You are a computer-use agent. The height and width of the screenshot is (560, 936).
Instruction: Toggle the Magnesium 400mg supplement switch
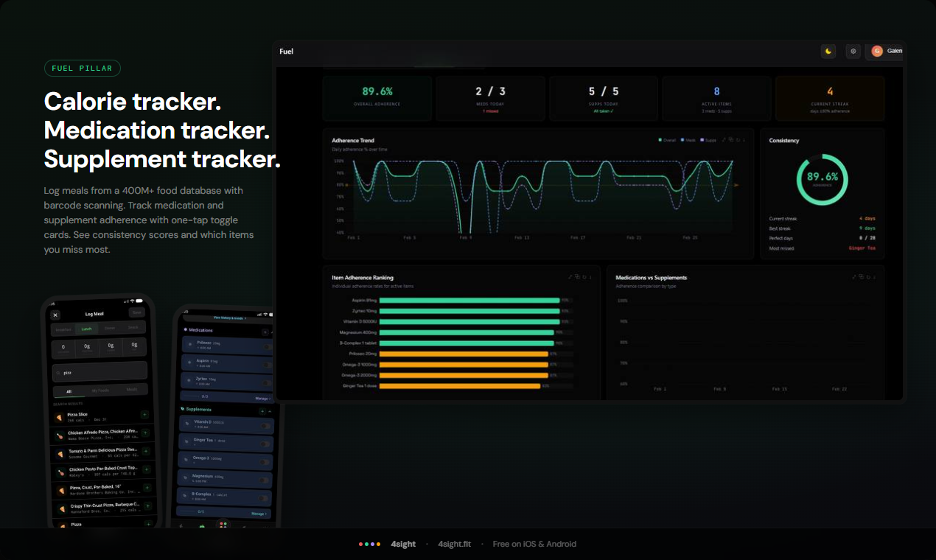click(x=264, y=480)
